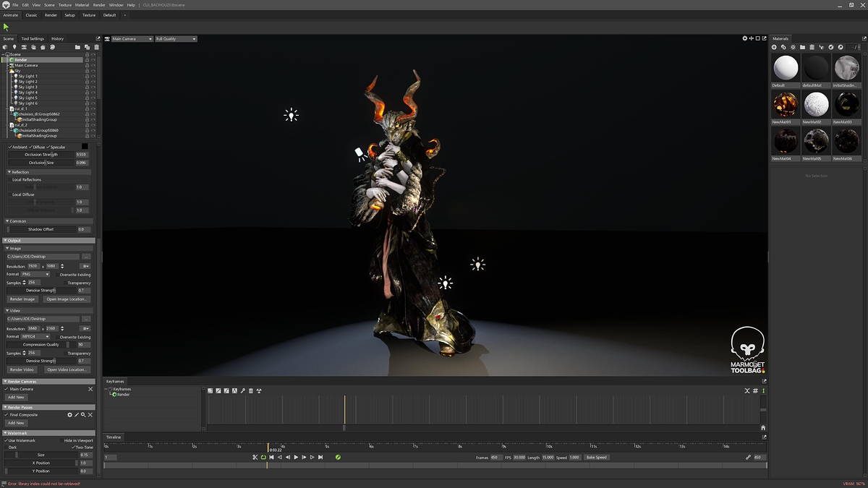Collapse the Reflection section

pyautogui.click(x=10, y=172)
